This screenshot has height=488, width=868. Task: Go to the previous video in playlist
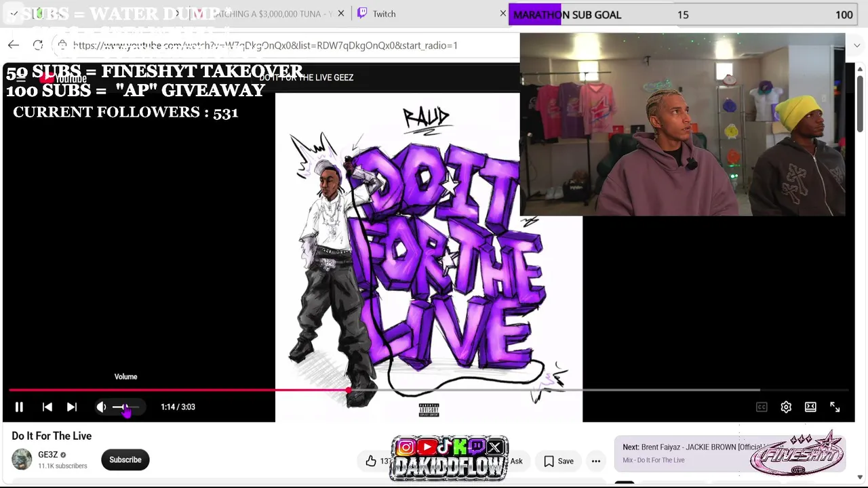47,407
